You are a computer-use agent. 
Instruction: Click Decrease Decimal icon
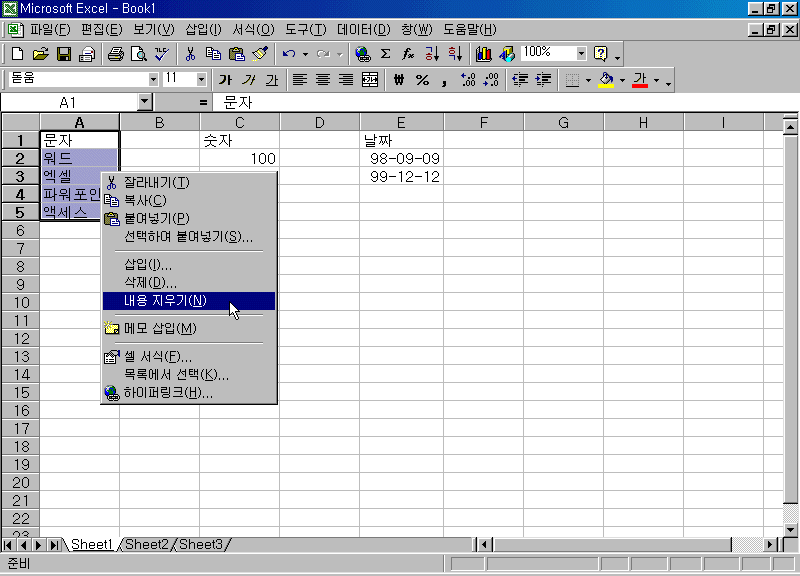tap(491, 80)
